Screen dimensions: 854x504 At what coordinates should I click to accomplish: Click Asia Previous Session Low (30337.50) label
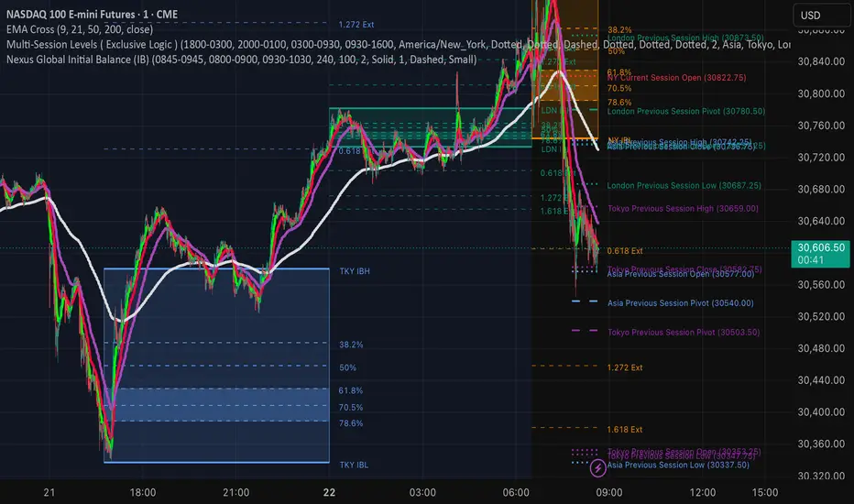tap(678, 465)
